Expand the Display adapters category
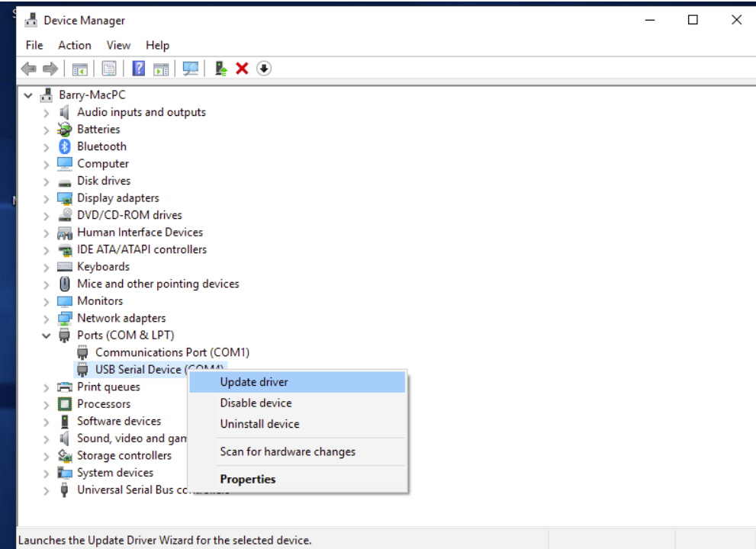Image resolution: width=756 pixels, height=549 pixels. 47,198
